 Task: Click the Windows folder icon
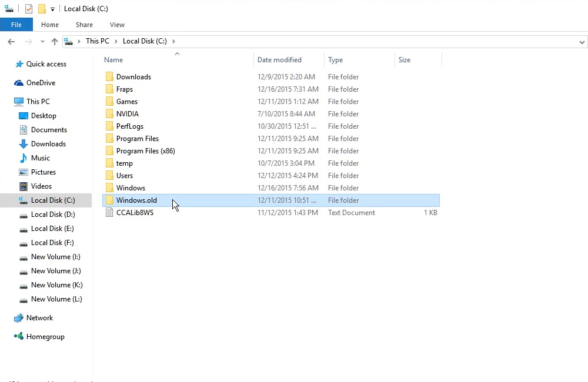tap(109, 188)
